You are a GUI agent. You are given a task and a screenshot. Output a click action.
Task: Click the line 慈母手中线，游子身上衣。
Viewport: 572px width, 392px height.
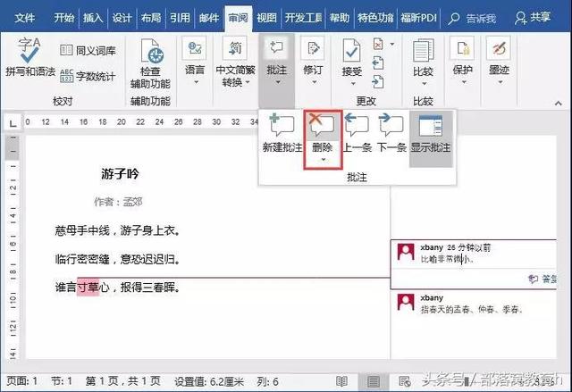[x=117, y=230]
